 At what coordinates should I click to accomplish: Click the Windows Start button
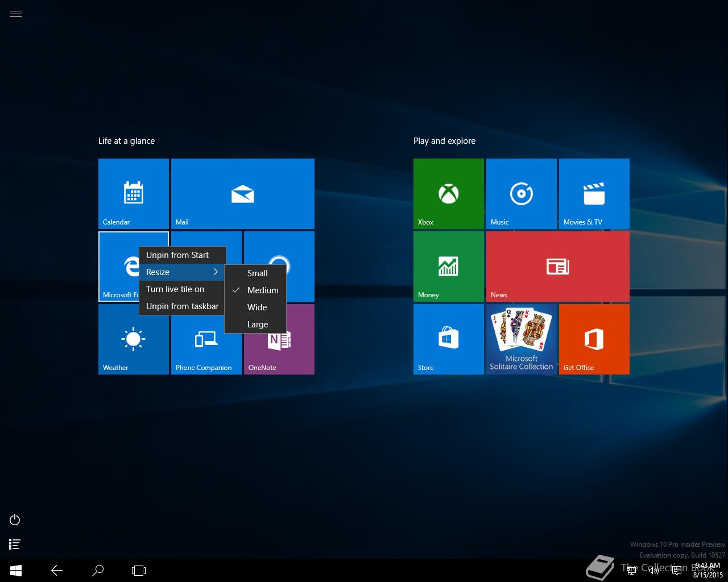coord(16,571)
